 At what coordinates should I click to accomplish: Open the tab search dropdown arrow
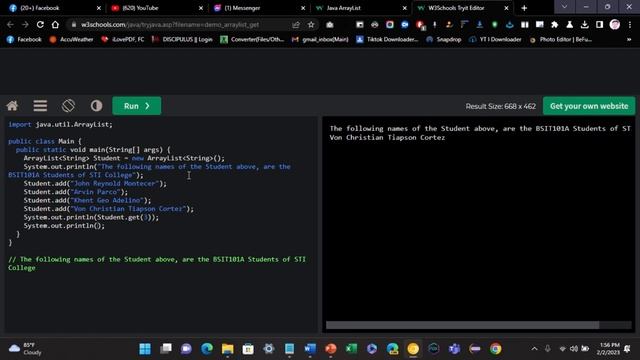tap(564, 7)
